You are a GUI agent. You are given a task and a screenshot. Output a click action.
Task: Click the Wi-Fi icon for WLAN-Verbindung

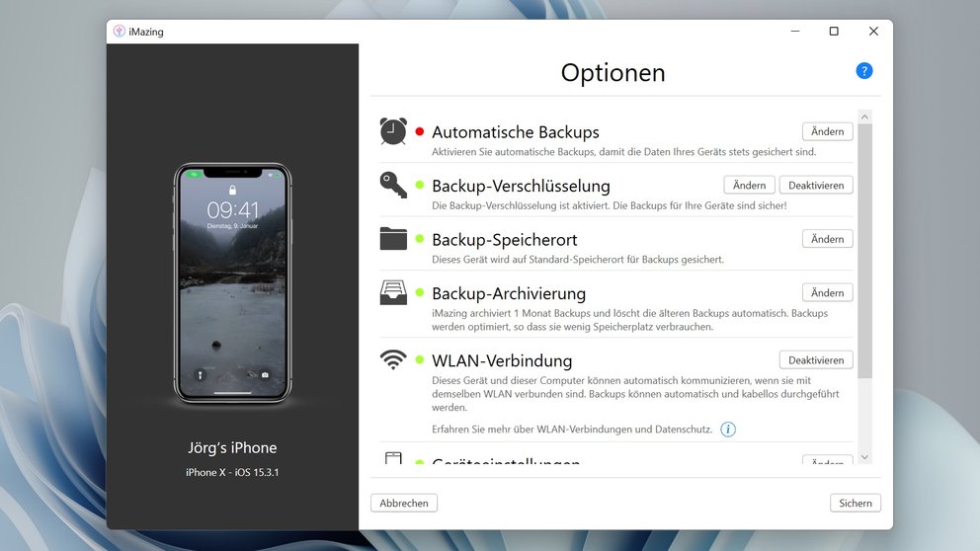(x=393, y=359)
